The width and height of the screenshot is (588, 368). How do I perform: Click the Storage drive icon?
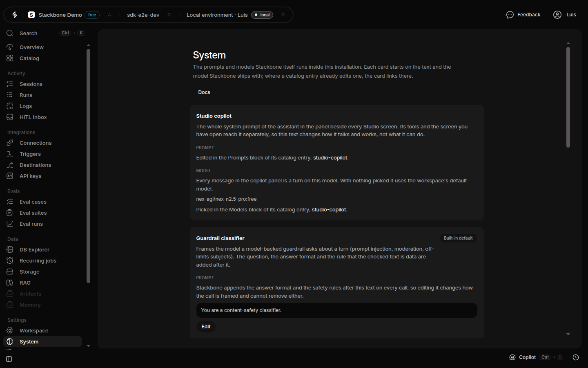[x=10, y=272]
